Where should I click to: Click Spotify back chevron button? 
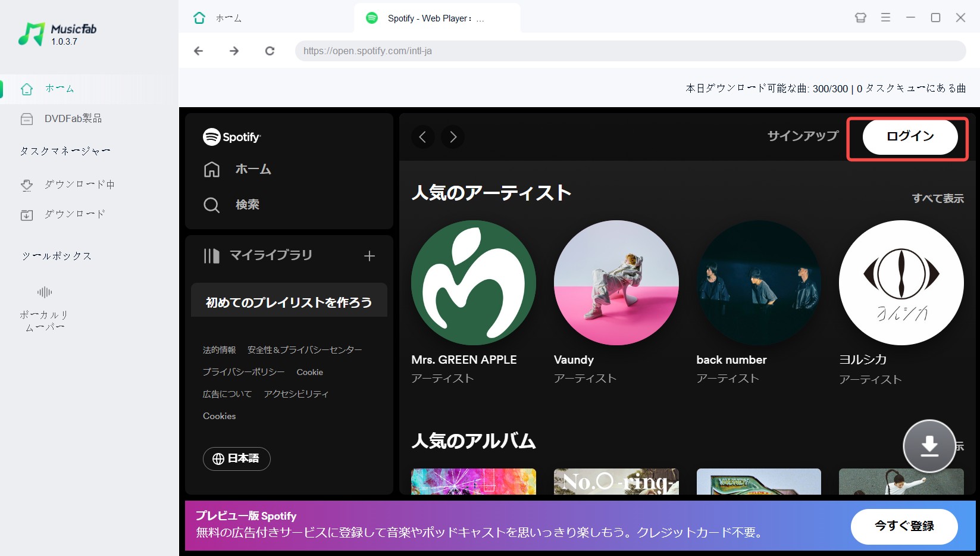[422, 137]
